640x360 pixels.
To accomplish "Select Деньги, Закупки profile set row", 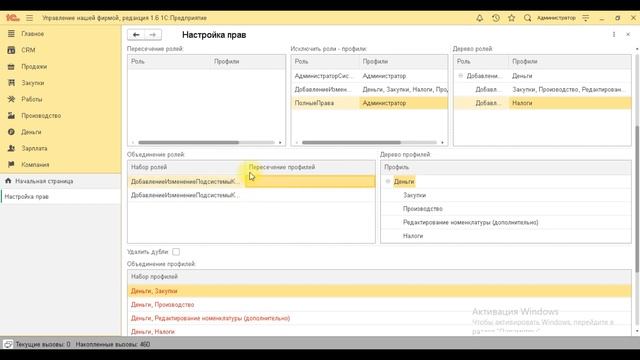I will coord(379,291).
